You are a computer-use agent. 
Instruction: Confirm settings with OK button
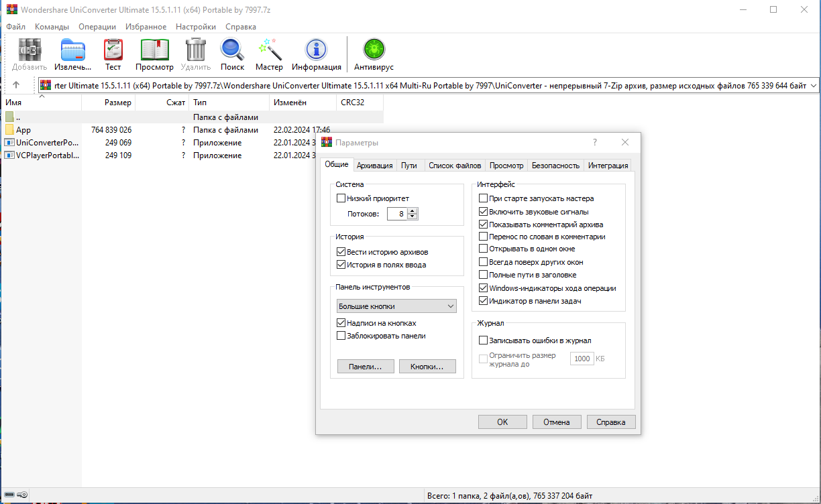[x=502, y=422]
